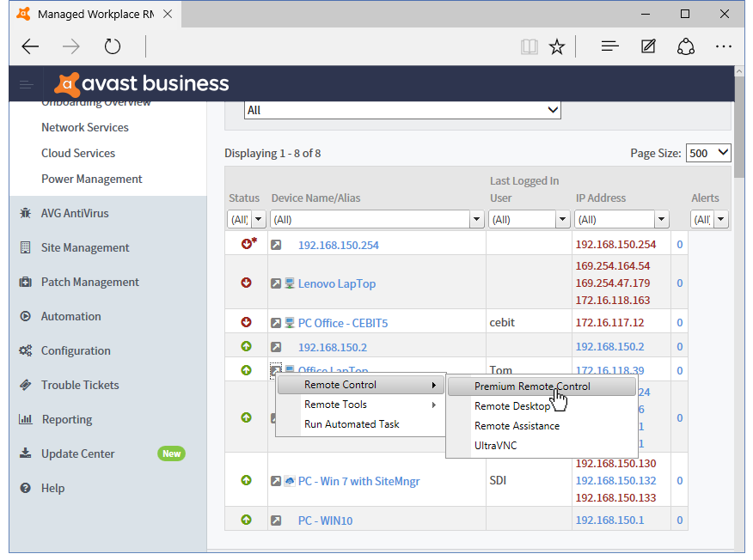Expand the Page Size dropdown
Viewport: 753px width, 560px height.
[708, 153]
